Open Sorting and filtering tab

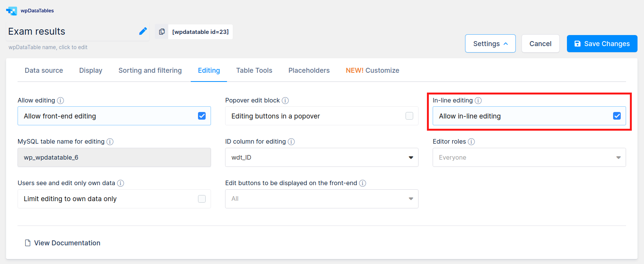pyautogui.click(x=150, y=70)
